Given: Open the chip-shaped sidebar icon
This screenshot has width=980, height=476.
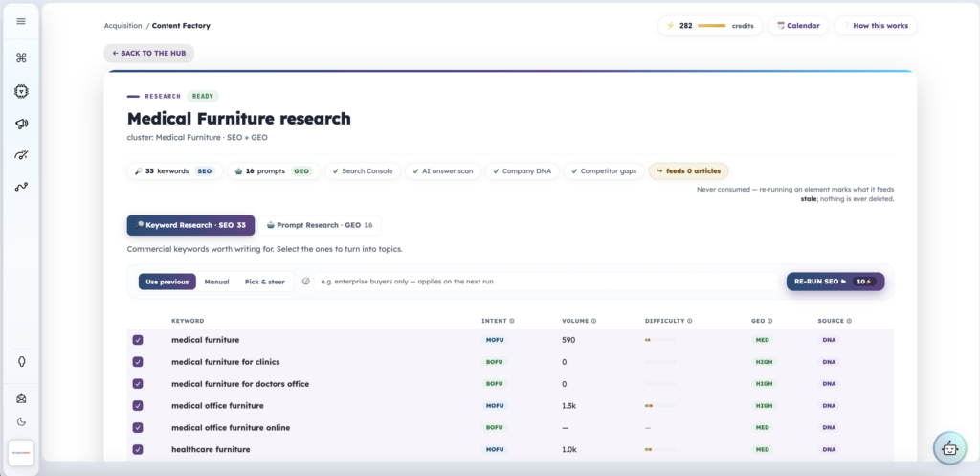Looking at the screenshot, I should pos(21,91).
